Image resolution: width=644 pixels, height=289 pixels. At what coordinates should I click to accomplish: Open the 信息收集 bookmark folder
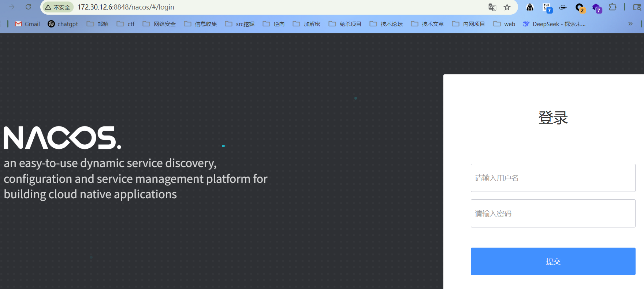click(201, 24)
